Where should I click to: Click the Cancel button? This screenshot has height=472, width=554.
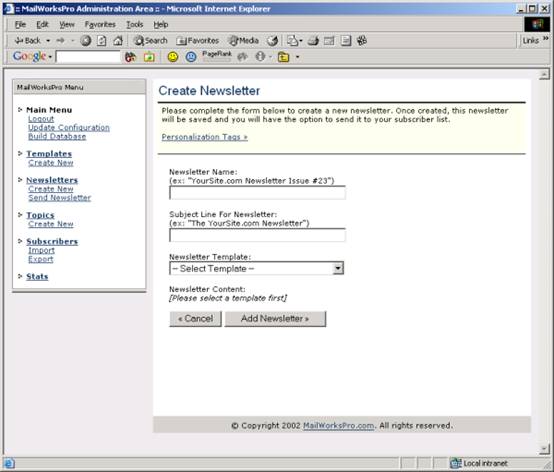click(195, 319)
